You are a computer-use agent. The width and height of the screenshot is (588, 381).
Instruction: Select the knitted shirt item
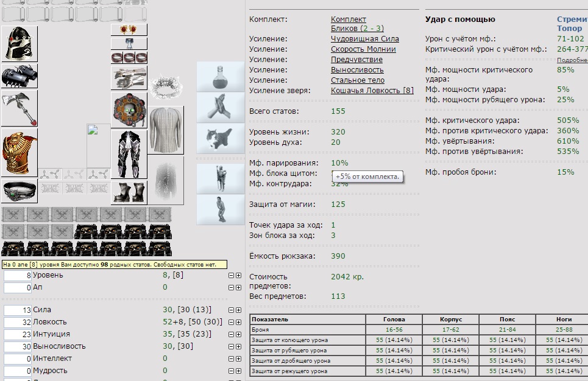click(166, 130)
